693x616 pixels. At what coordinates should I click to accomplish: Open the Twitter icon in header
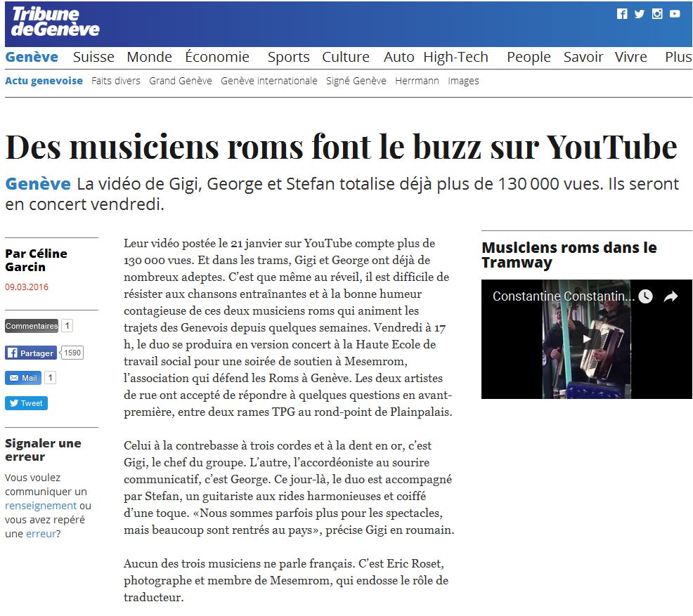639,14
